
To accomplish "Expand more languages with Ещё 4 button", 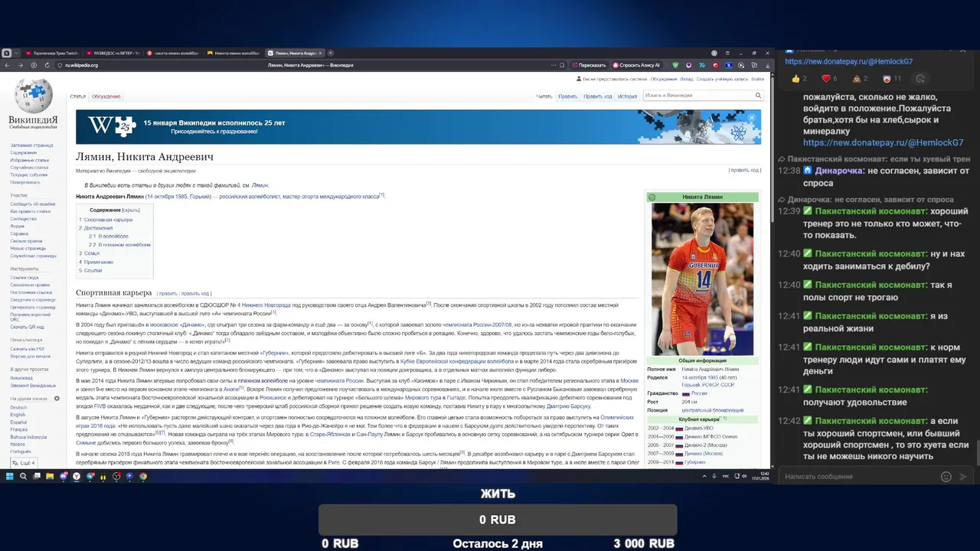I will (x=24, y=463).
